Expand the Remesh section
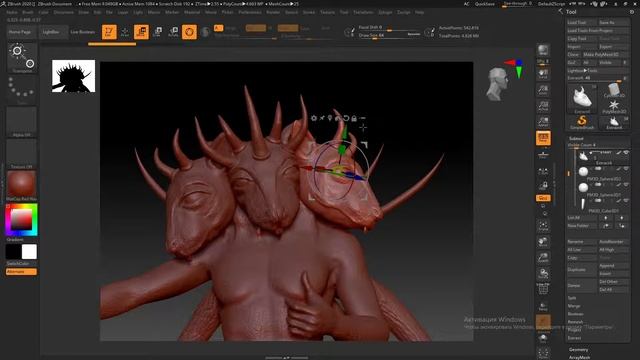Screen dimensions: 640x360 click(x=575, y=322)
